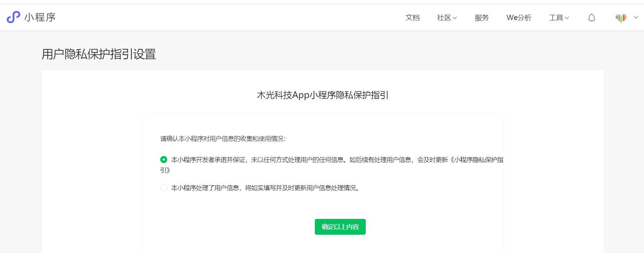The width and height of the screenshot is (644, 253).
Task: Click the 木光科技App小程序隐私保护指引 heading
Action: pos(323,95)
